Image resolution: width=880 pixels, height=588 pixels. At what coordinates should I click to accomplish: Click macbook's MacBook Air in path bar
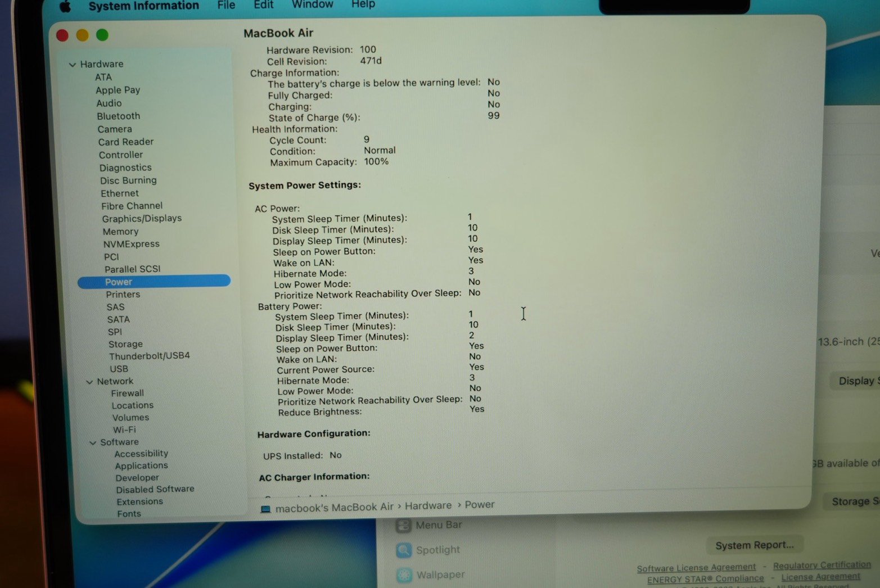335,507
